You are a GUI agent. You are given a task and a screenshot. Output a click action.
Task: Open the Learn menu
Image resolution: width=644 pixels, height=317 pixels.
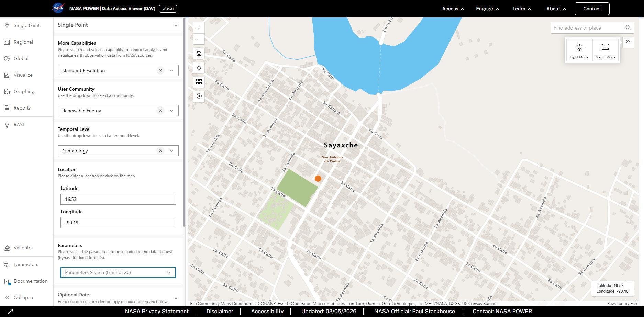click(522, 9)
